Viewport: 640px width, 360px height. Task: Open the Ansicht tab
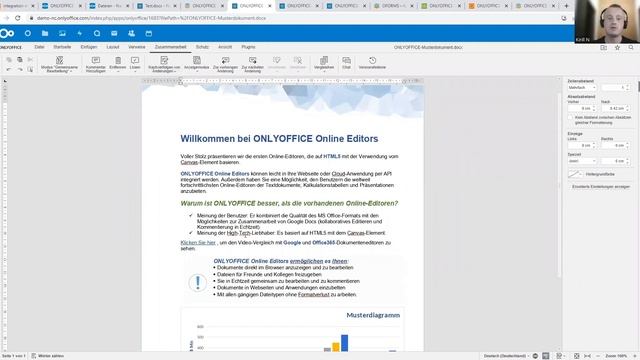[x=225, y=47]
